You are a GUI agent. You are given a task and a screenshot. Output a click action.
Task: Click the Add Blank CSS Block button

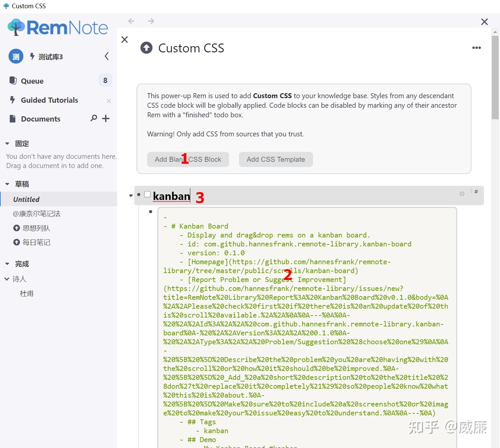[188, 159]
